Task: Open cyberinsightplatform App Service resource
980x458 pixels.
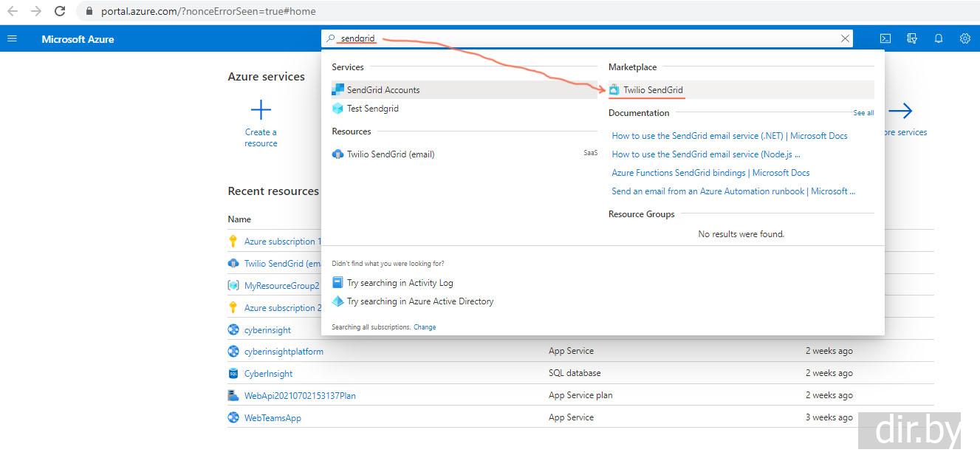Action: 284,352
